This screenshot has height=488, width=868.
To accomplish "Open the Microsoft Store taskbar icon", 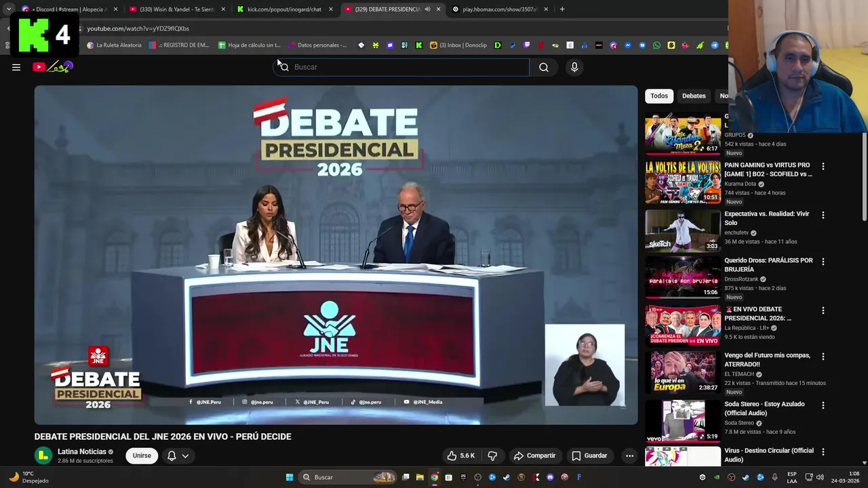I will tap(448, 477).
